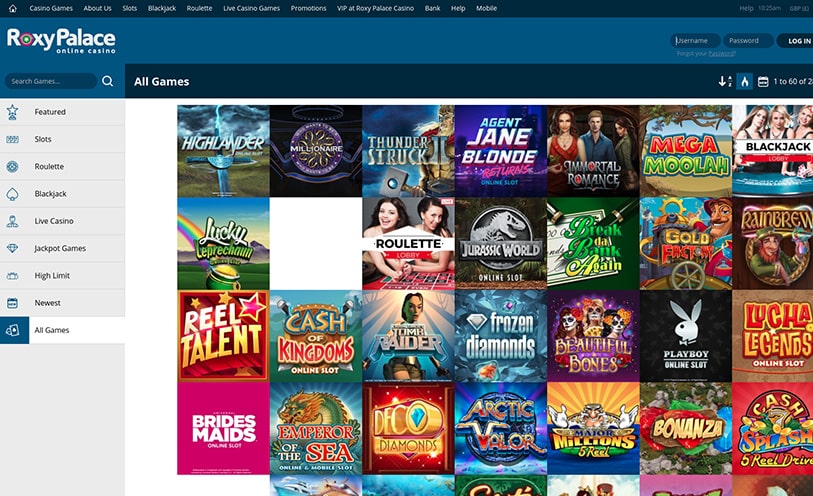Screen dimensions: 813x496
Task: Open Help in the main top menu
Action: pyautogui.click(x=458, y=8)
